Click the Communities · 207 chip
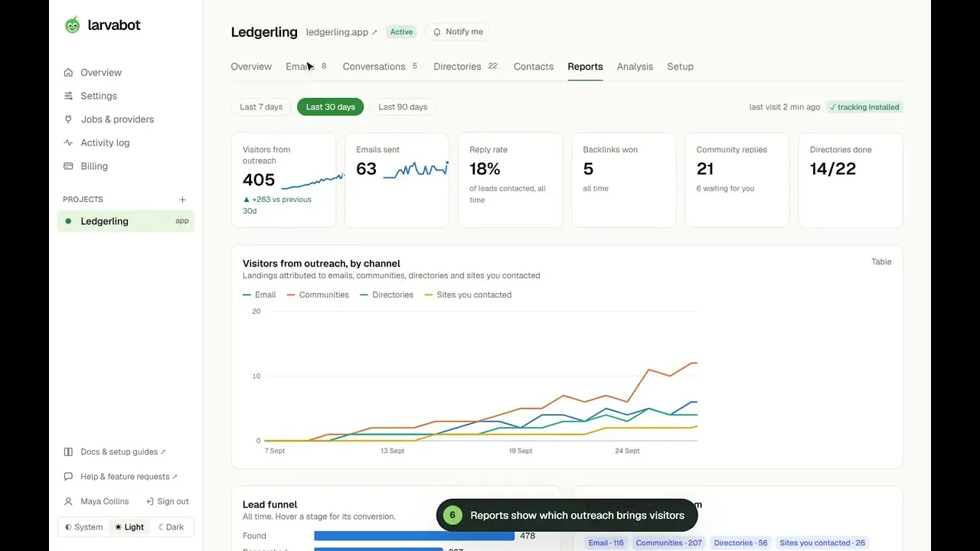Viewport: 980px width, 551px height. click(668, 543)
